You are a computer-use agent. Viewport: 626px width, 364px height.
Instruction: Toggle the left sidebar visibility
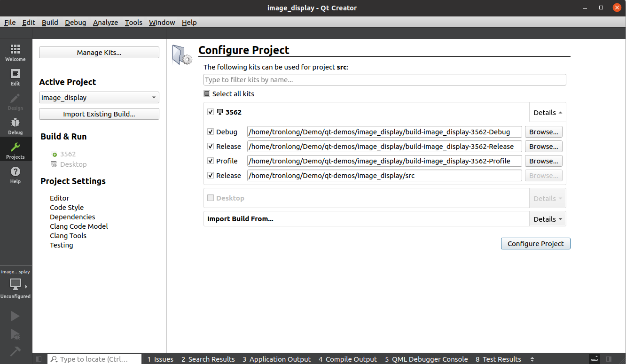coord(39,359)
